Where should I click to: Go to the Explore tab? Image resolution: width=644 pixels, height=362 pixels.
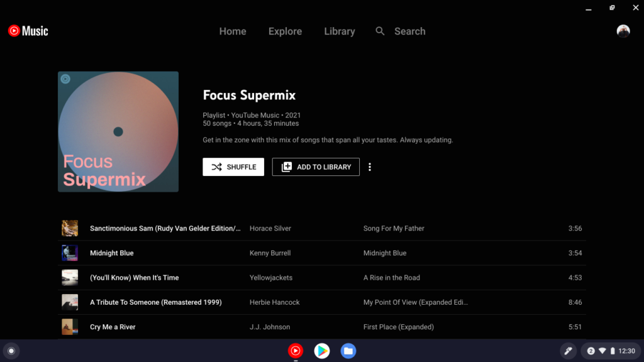[285, 31]
